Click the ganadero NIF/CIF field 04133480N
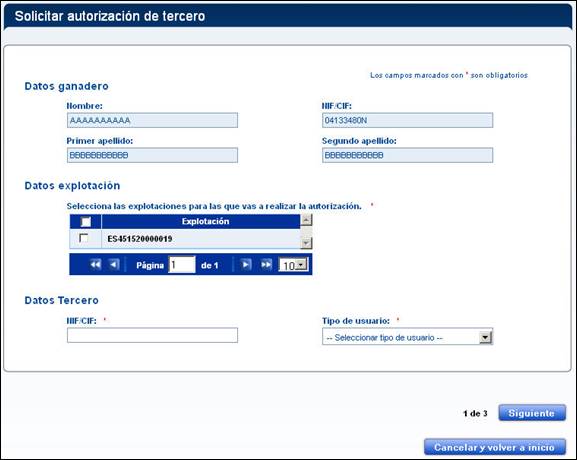The width and height of the screenshot is (577, 460). click(x=407, y=120)
